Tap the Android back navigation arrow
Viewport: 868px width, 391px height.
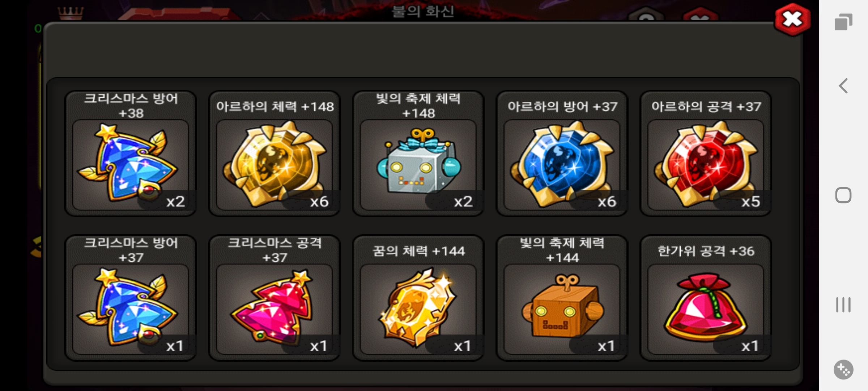point(843,86)
